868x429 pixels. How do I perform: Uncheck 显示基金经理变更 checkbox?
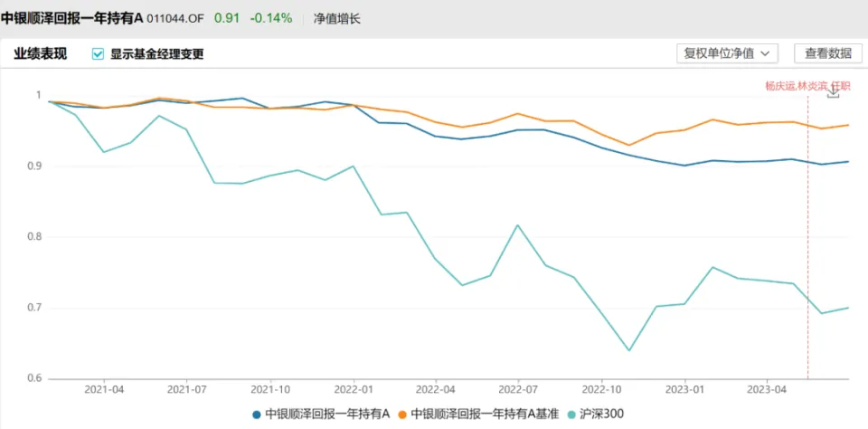[99, 53]
